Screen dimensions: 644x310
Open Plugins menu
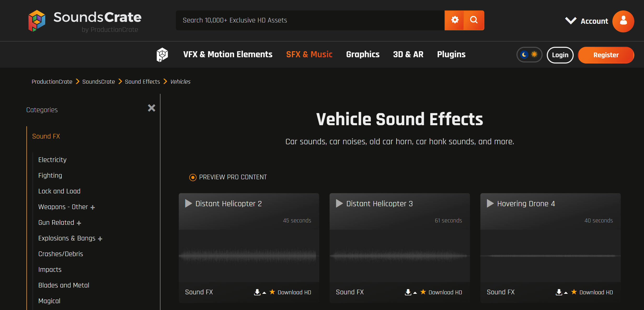point(451,54)
